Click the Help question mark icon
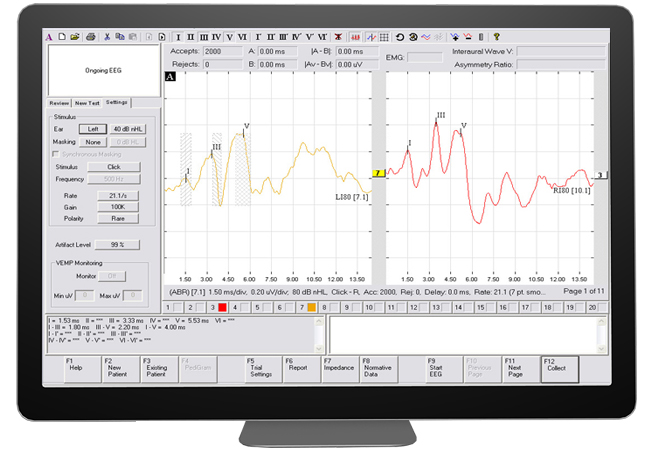The height and width of the screenshot is (450, 650). 496,37
